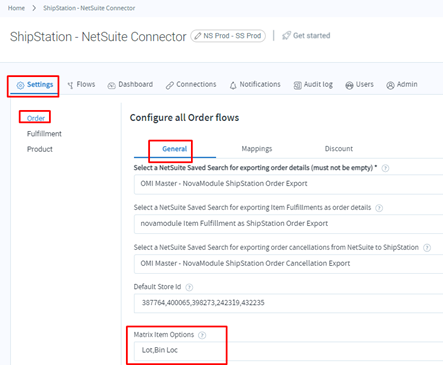Switch to the Mappings sub-tab
Viewport: 443px width, 365px height.
pyautogui.click(x=257, y=149)
